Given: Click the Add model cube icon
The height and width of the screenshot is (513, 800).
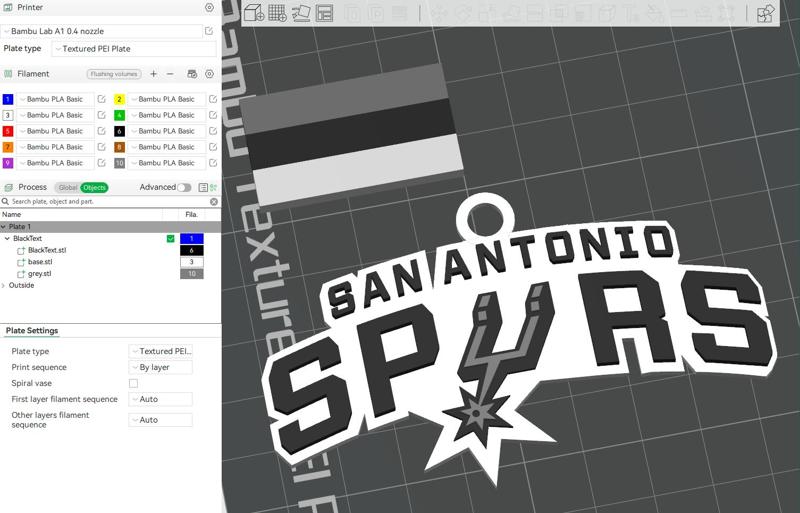Looking at the screenshot, I should pyautogui.click(x=254, y=13).
